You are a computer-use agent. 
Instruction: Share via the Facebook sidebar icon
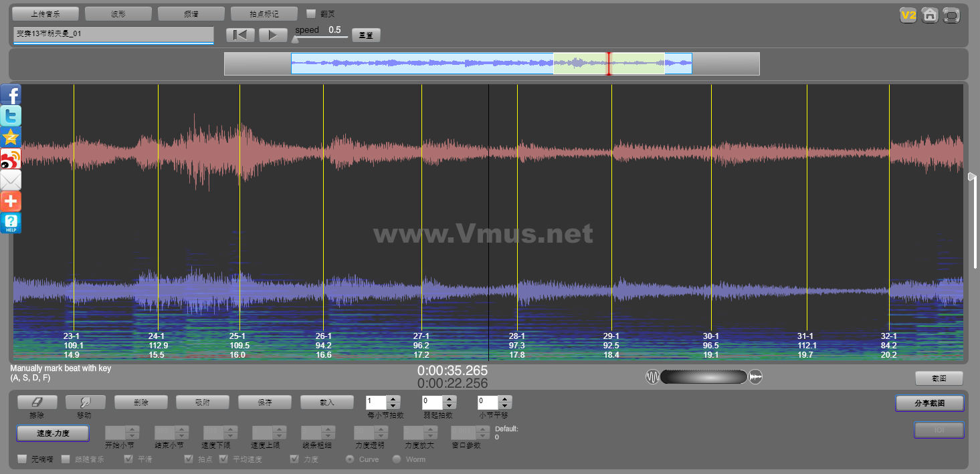(11, 94)
